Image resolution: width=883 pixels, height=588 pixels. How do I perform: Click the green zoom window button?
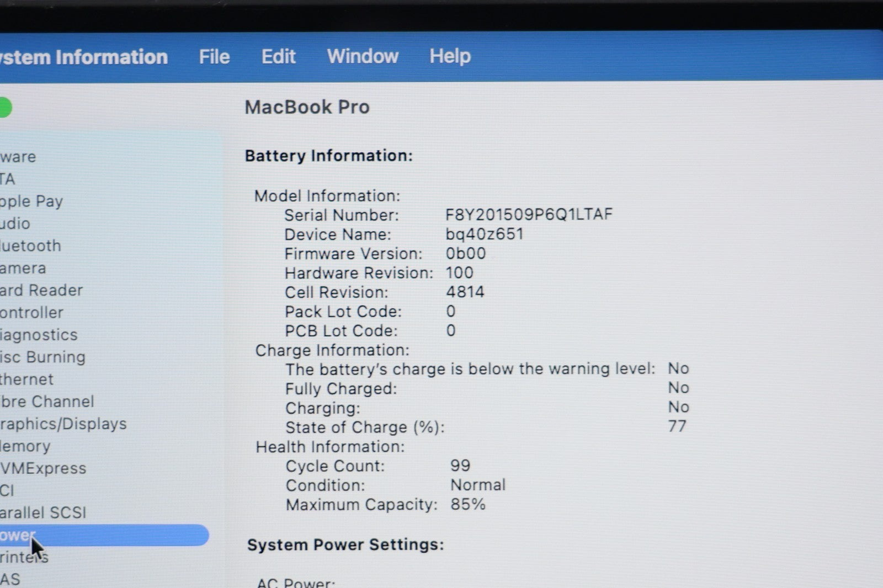coord(4,108)
